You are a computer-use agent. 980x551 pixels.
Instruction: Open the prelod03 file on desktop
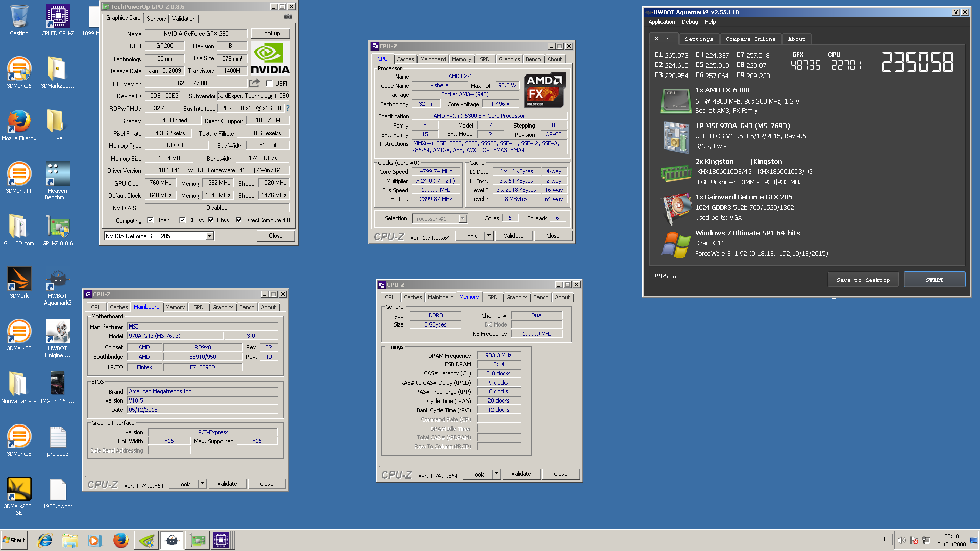(58, 441)
